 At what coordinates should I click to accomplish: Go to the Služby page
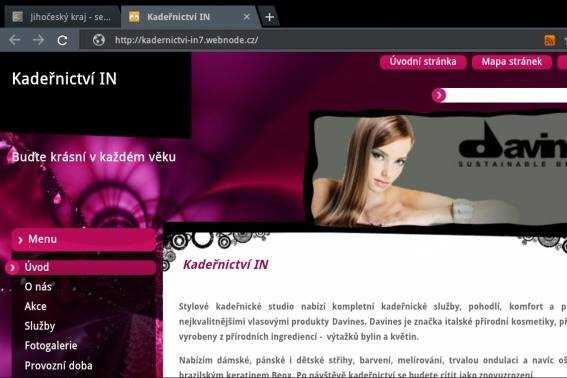coord(40,326)
